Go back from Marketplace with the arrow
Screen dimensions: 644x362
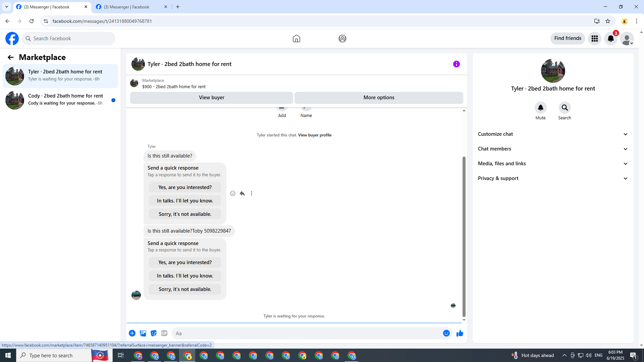(11, 57)
